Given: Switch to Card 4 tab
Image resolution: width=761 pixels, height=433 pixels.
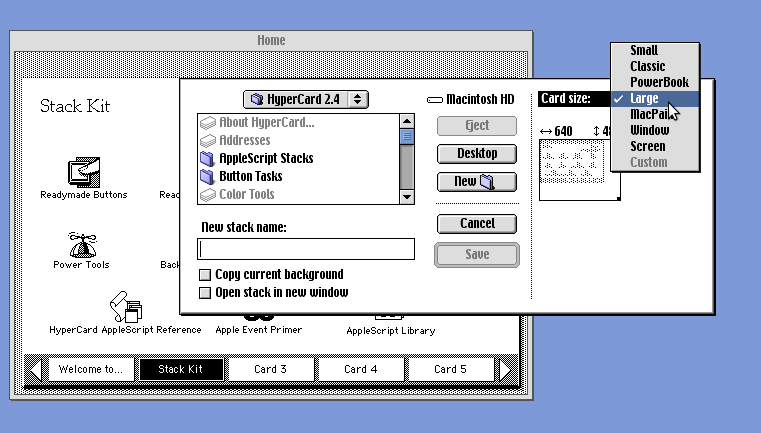Looking at the screenshot, I should point(361,369).
